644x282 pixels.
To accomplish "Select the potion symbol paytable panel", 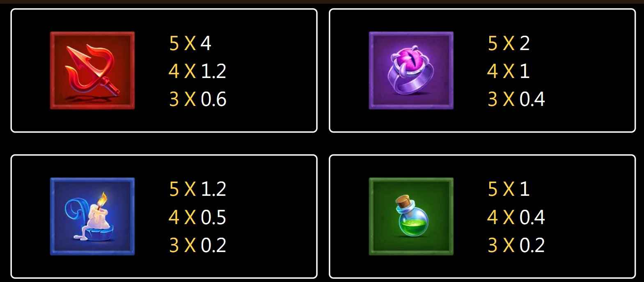I will 482,216.
